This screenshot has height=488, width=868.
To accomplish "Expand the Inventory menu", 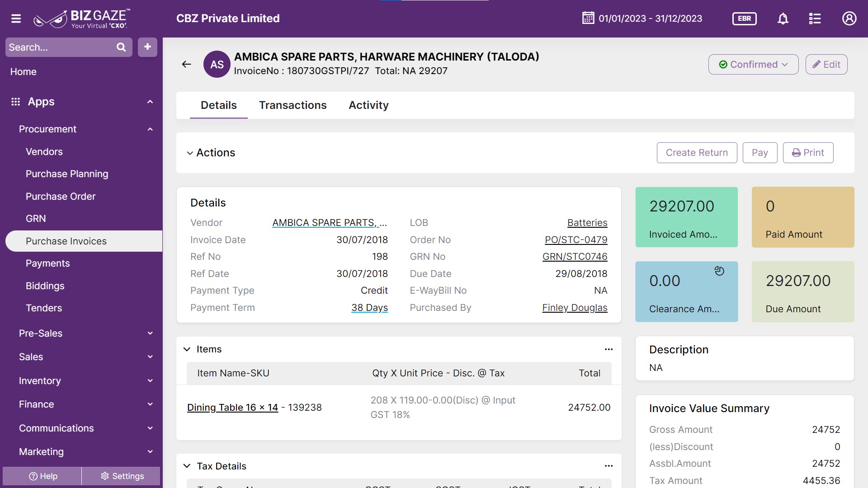I will click(x=150, y=381).
